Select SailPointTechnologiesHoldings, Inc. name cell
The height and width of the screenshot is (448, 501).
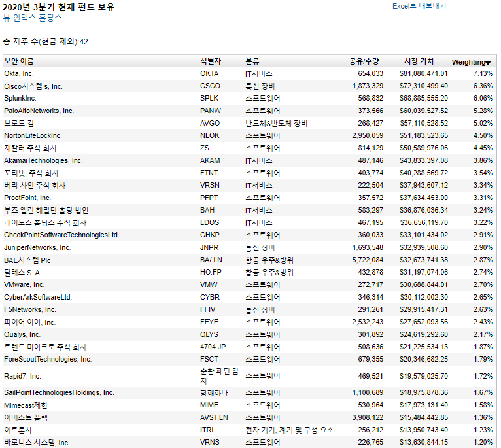click(59, 392)
